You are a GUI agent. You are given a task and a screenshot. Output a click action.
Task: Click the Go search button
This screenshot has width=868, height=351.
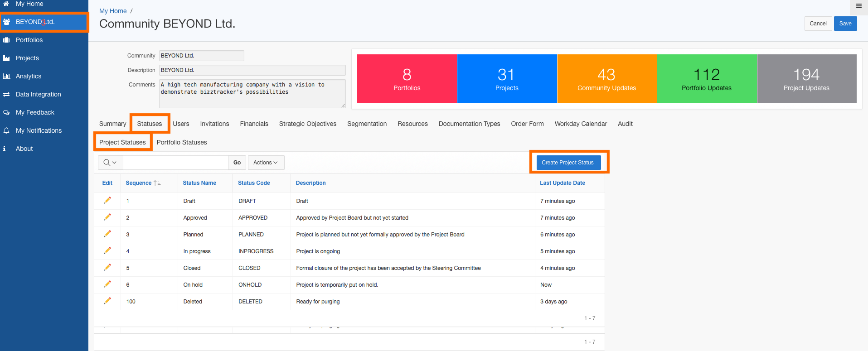[x=237, y=163]
